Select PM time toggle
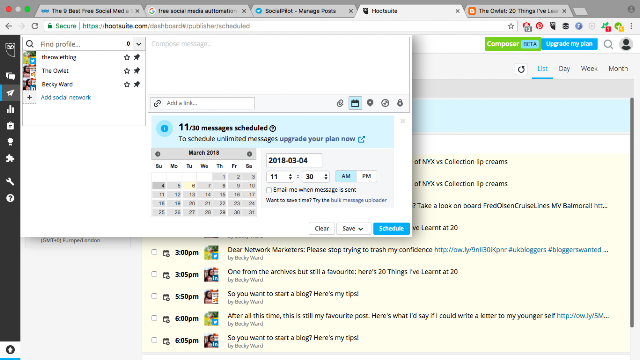This screenshot has width=640, height=360. (x=367, y=176)
